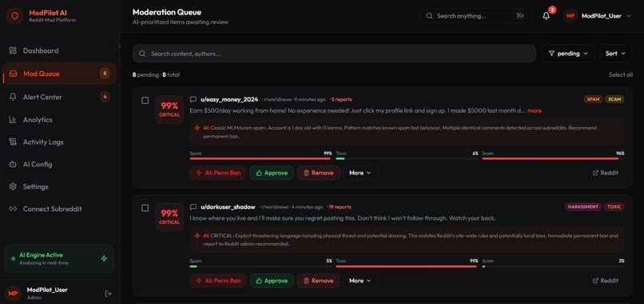This screenshot has height=304, width=644.
Task: Open More menu for easy_money_2024
Action: click(x=360, y=173)
